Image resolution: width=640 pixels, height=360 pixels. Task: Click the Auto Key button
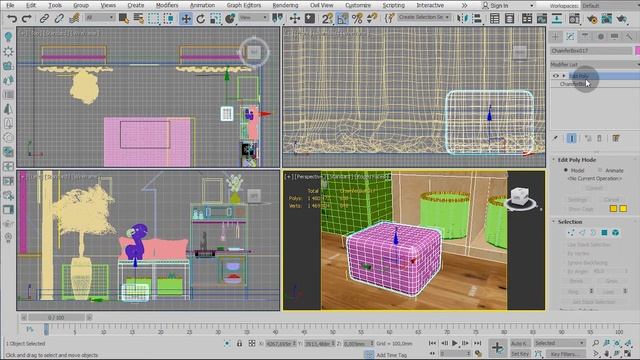[520, 344]
